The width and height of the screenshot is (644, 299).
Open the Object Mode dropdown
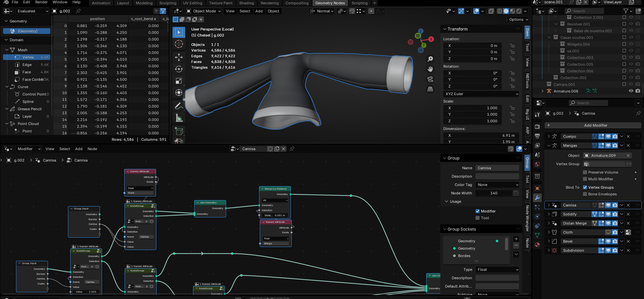coord(203,11)
